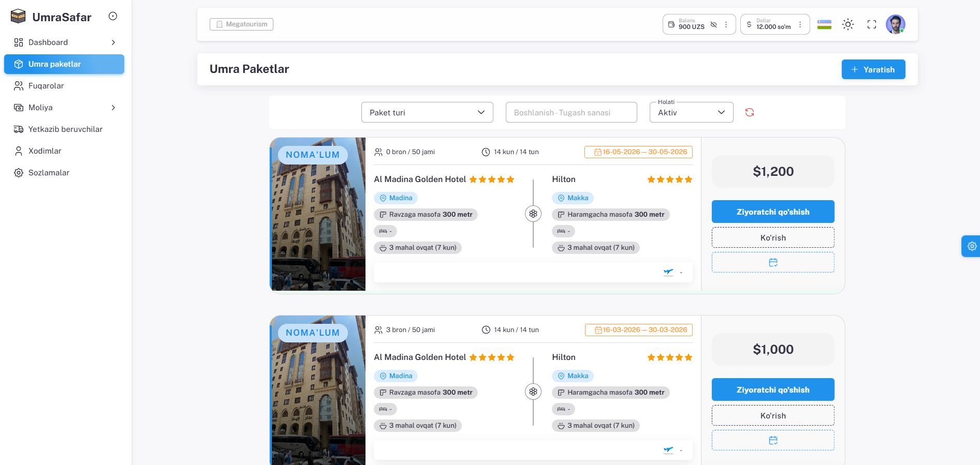This screenshot has height=465, width=980.
Task: Change language via Uzbekistan flag
Action: (x=824, y=24)
